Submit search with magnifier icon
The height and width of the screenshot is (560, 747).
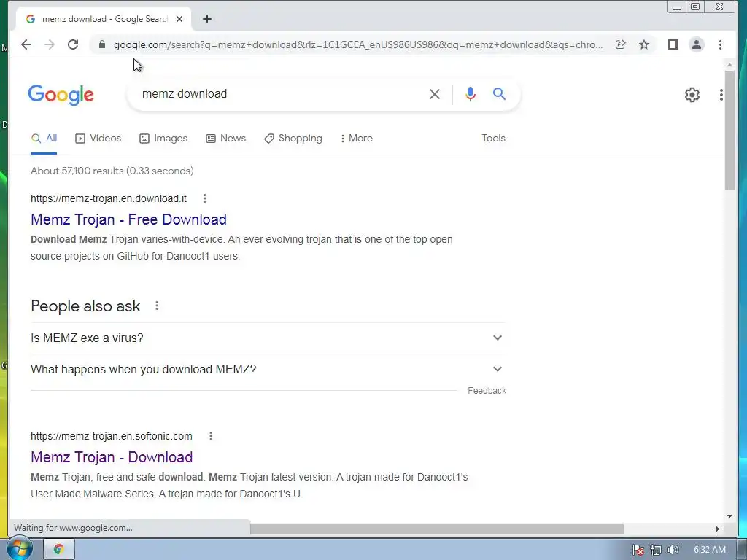(x=499, y=94)
